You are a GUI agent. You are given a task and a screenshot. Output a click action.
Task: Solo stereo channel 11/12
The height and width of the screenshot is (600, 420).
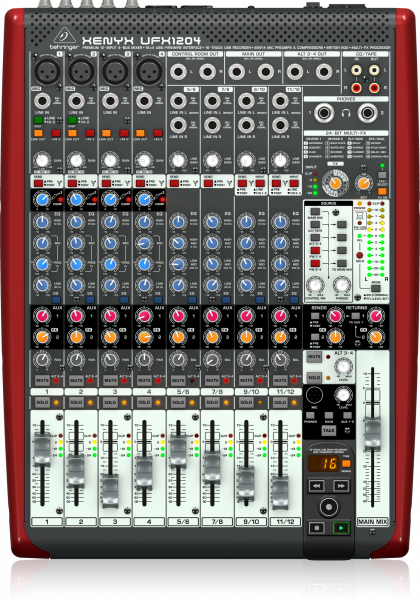click(x=280, y=402)
